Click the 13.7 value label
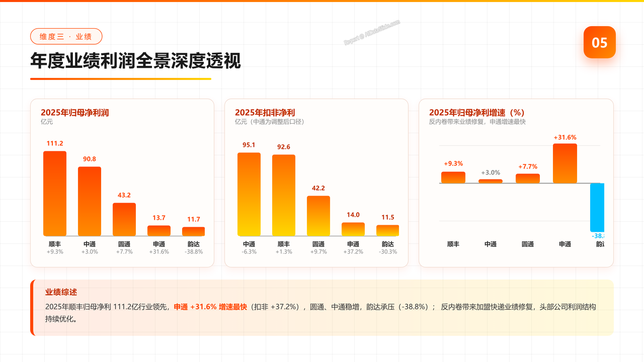Image resolution: width=644 pixels, height=362 pixels. coord(159,218)
